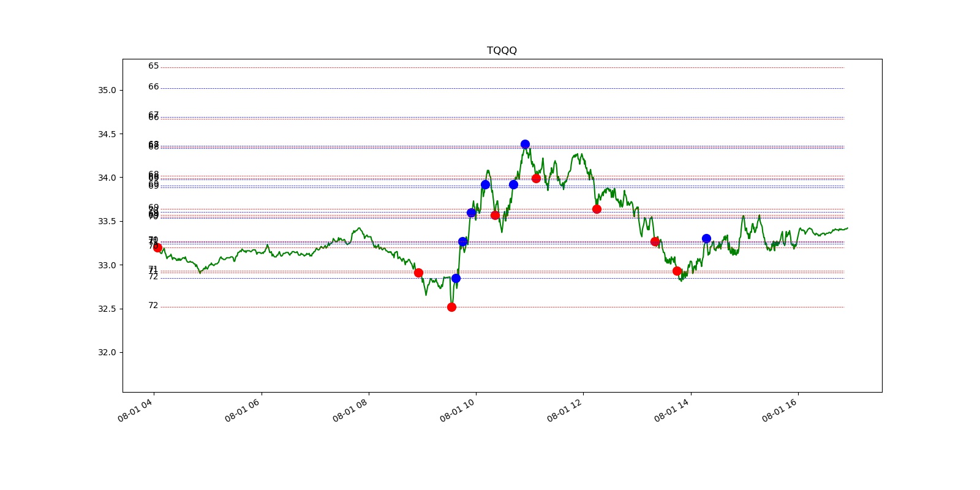
Task: Click the red marker shortly after 08-01 12
Action: coord(597,209)
